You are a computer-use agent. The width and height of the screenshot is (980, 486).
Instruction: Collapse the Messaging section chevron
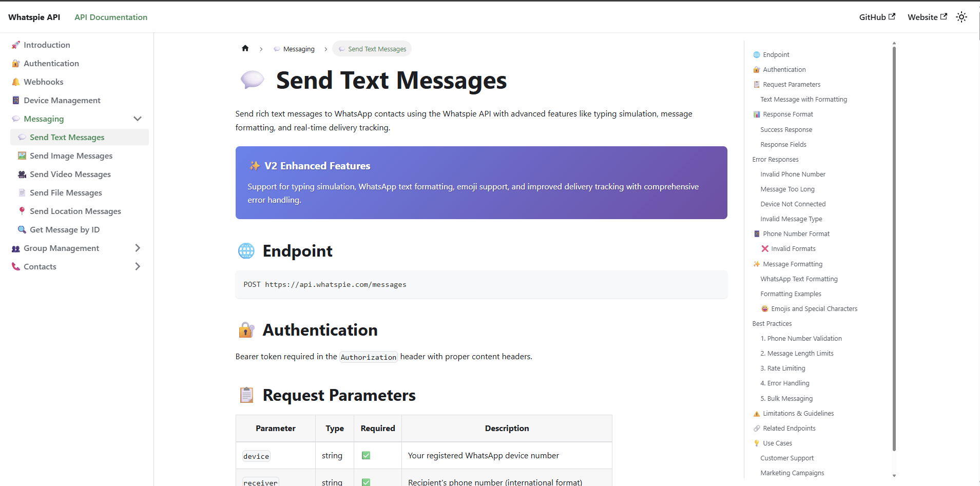click(x=138, y=119)
